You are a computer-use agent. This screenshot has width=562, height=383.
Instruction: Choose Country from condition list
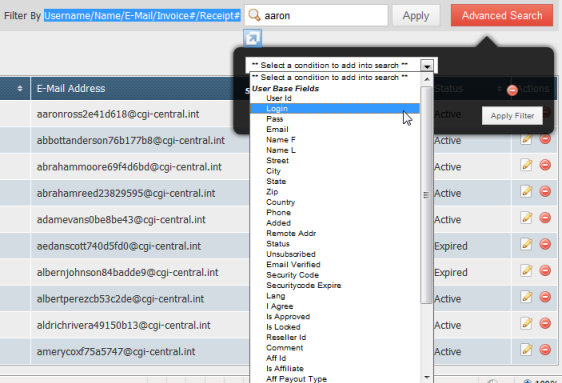tap(335, 202)
